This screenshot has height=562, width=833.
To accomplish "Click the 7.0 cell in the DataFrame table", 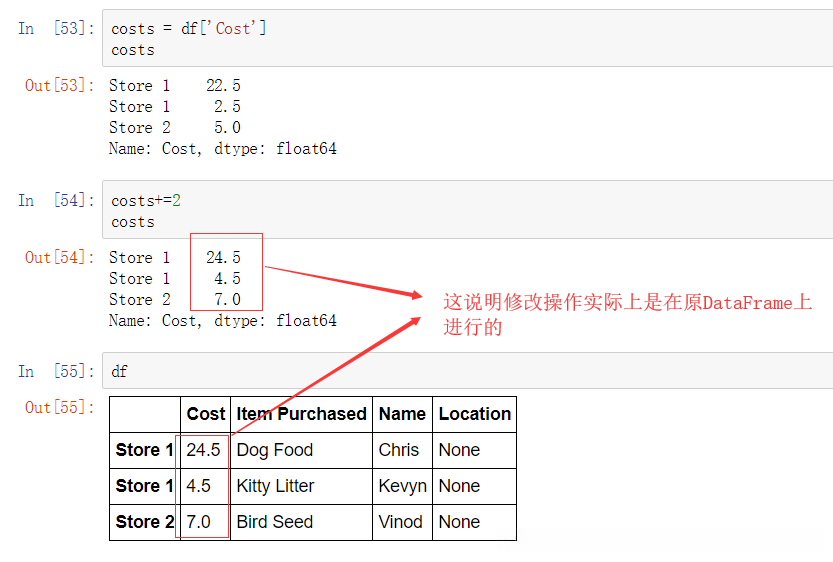I will (x=205, y=522).
